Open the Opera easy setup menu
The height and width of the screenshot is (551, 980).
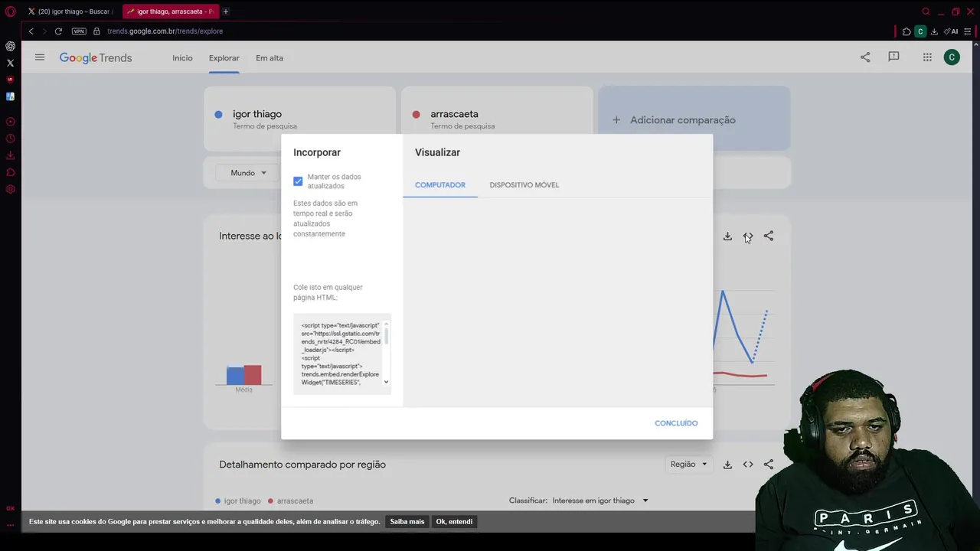coord(968,31)
